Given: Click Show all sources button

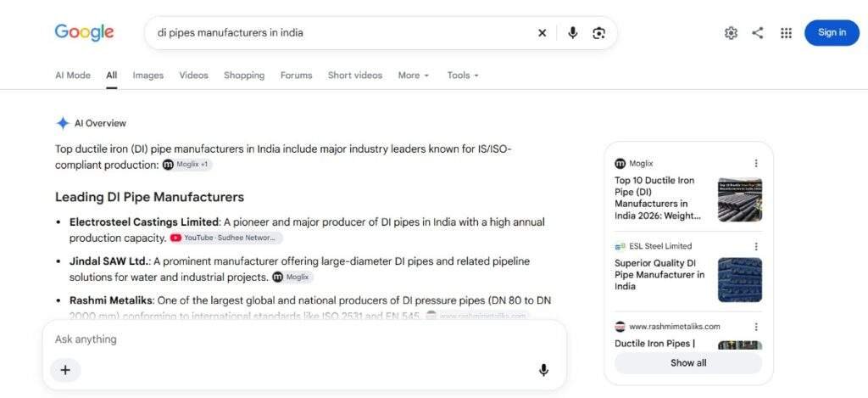Looking at the screenshot, I should tap(688, 363).
